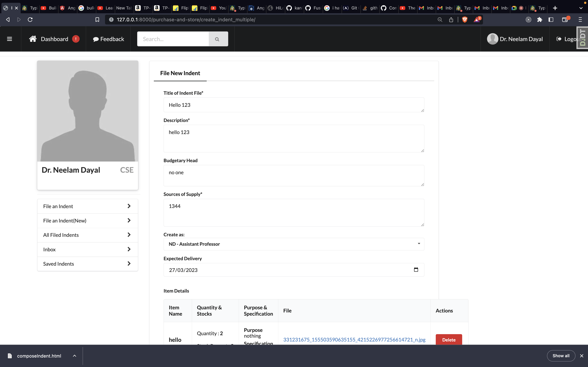Bookmark this page via bookmark icon
The width and height of the screenshot is (588, 367).
(x=97, y=19)
